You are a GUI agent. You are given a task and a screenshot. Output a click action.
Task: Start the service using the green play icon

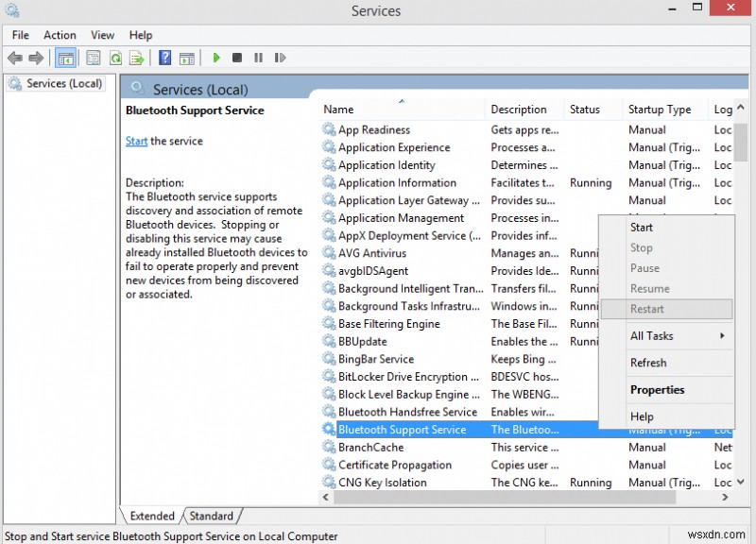216,58
